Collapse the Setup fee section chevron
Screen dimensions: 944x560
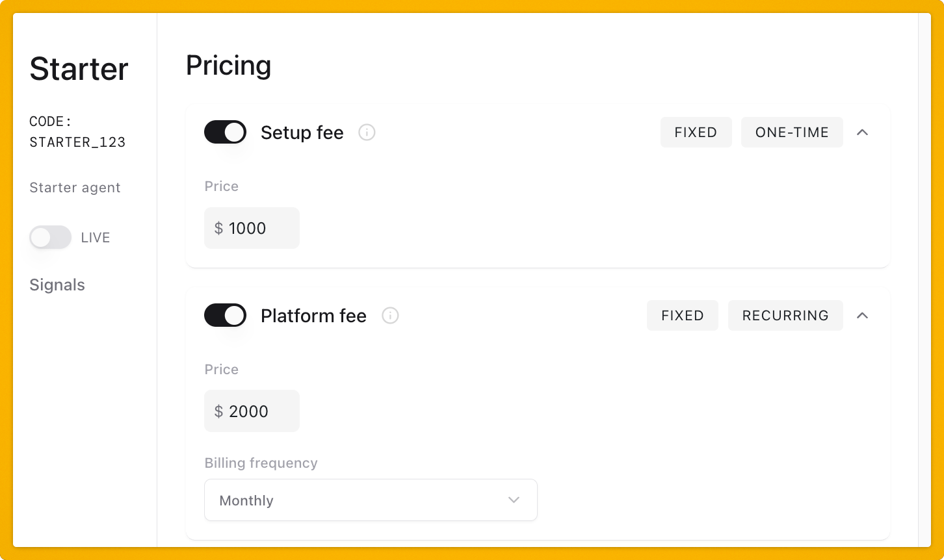click(863, 132)
